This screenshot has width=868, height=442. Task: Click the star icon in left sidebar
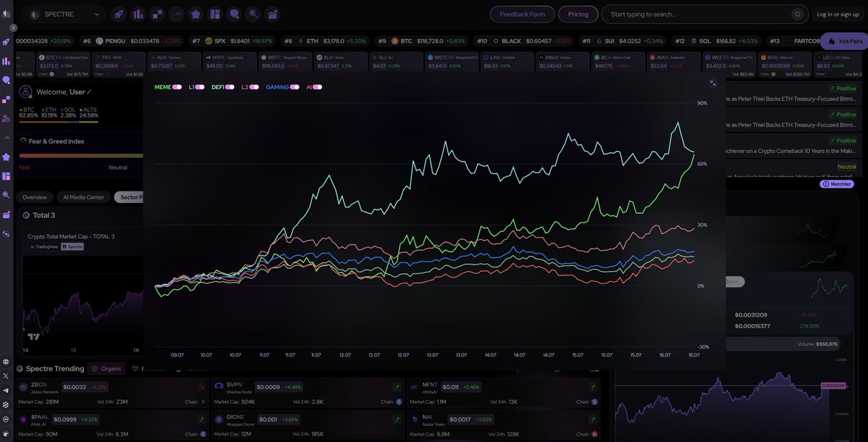(6, 157)
